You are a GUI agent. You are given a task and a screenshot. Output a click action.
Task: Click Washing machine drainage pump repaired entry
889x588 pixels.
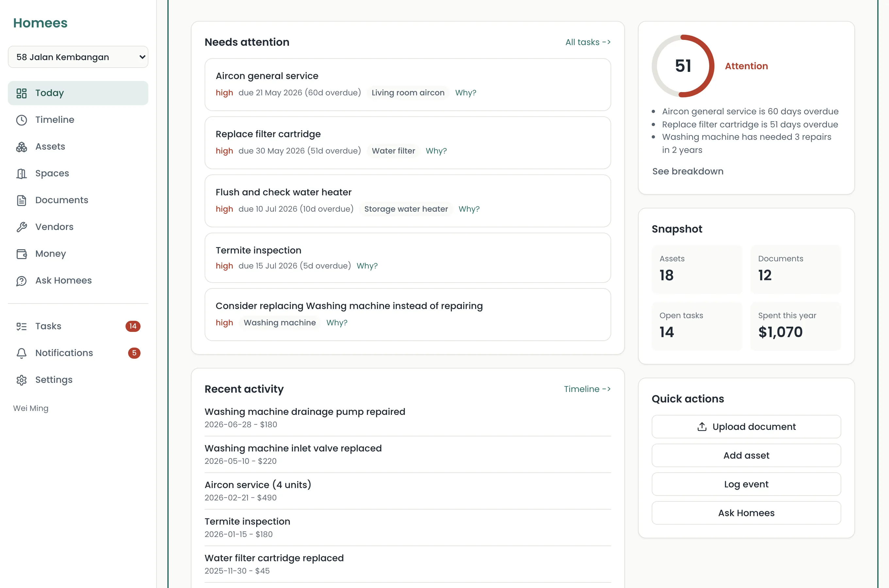point(408,418)
